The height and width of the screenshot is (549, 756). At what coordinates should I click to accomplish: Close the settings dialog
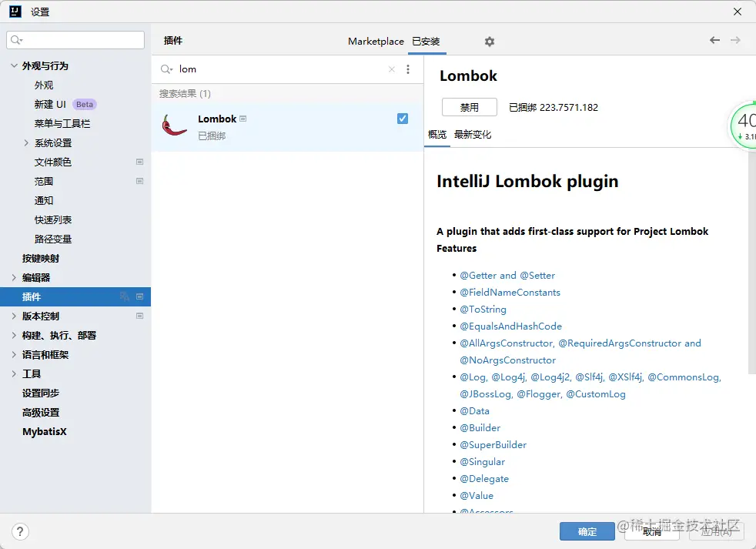tap(738, 12)
